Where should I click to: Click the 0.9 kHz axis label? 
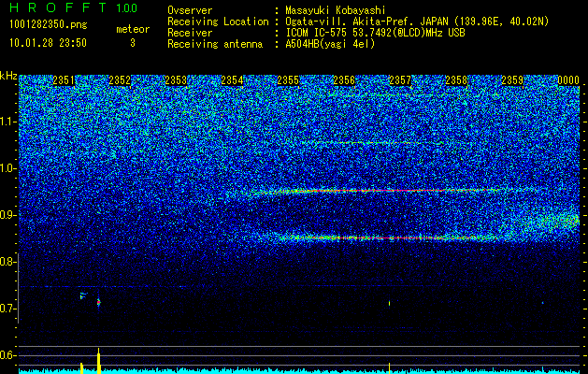[x=8, y=215]
